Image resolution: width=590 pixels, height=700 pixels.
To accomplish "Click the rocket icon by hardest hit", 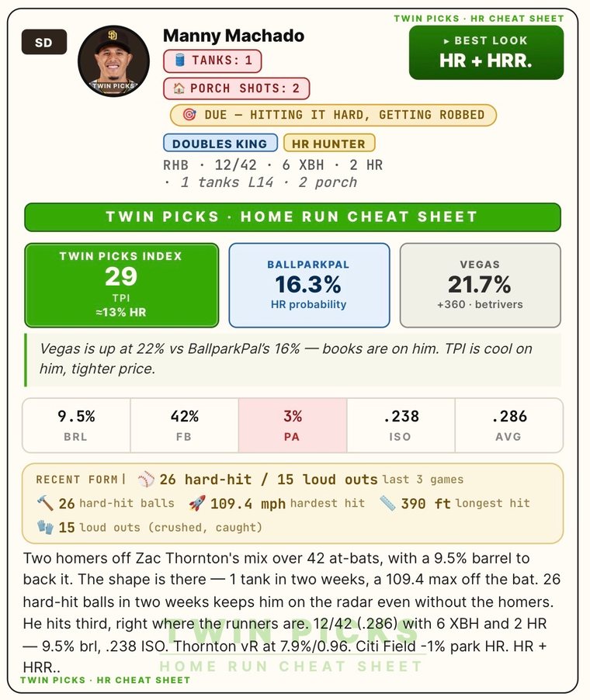I will (197, 503).
